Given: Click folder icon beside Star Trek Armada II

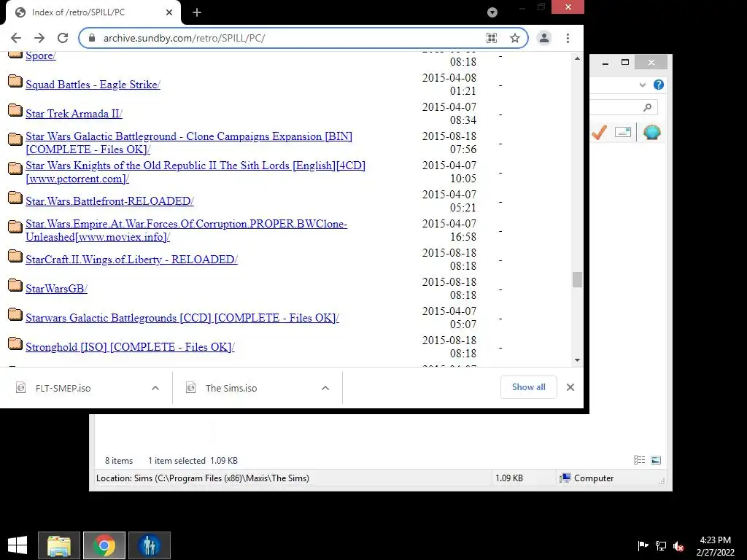Looking at the screenshot, I should tap(15, 111).
